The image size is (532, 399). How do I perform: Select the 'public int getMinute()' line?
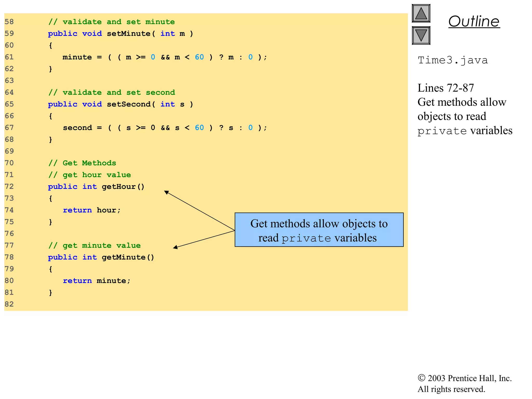[x=101, y=257]
